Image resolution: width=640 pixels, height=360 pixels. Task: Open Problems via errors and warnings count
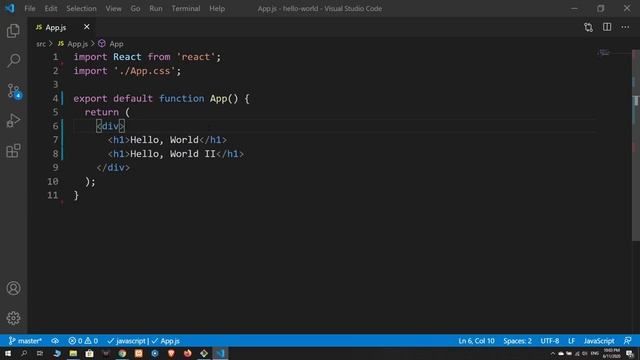(83, 341)
